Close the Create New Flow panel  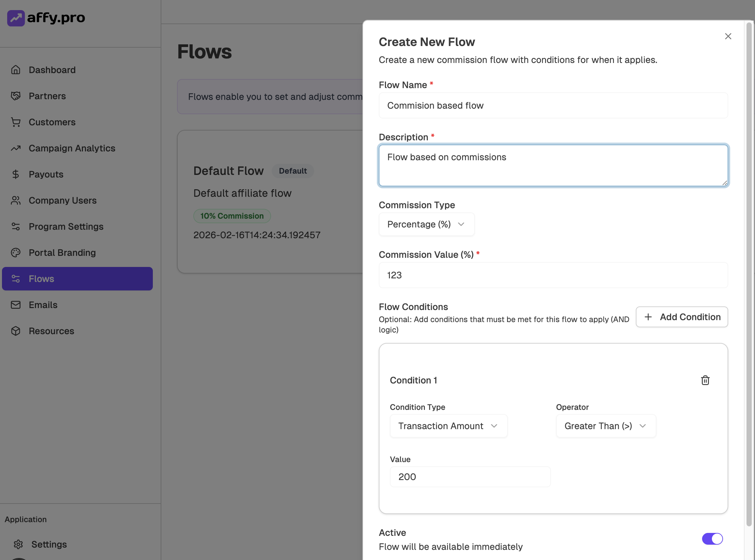coord(728,36)
